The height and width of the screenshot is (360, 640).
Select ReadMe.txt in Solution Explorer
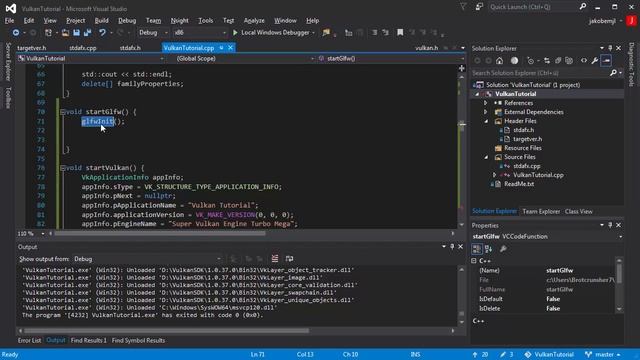point(519,184)
